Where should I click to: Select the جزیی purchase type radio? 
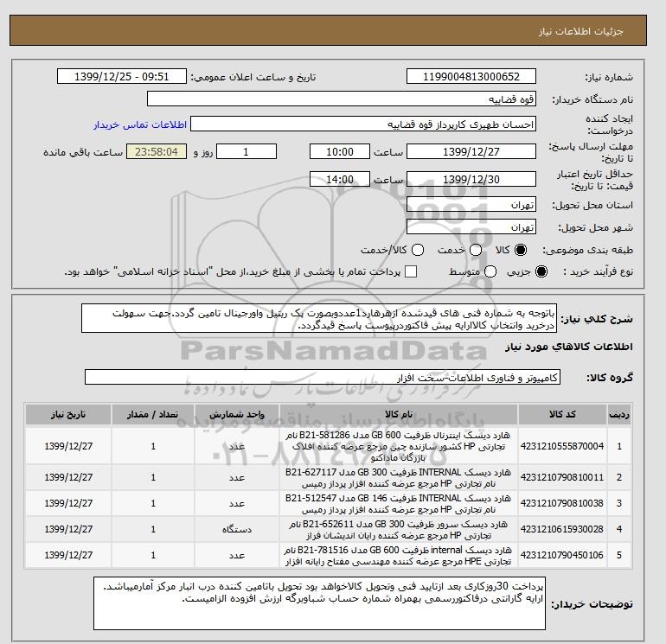pyautogui.click(x=541, y=271)
